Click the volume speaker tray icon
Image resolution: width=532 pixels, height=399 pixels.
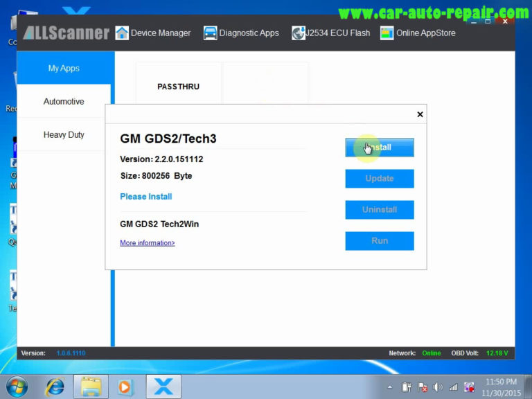438,387
